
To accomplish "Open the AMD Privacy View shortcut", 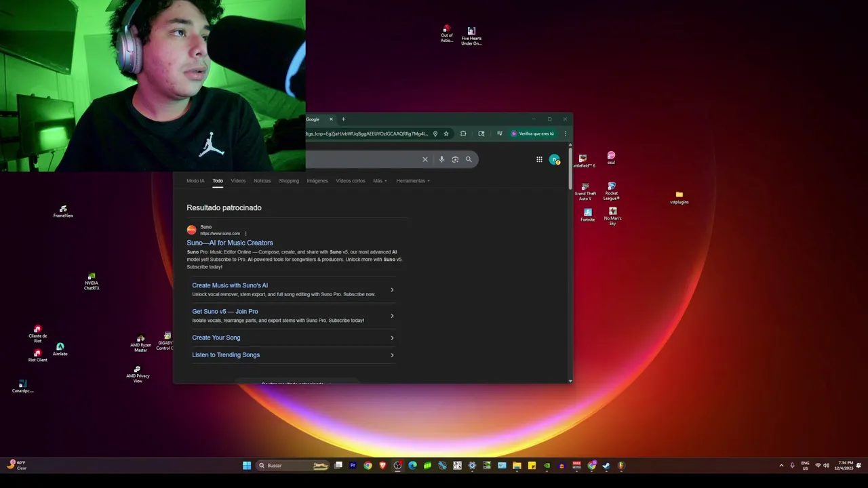I will [138, 374].
